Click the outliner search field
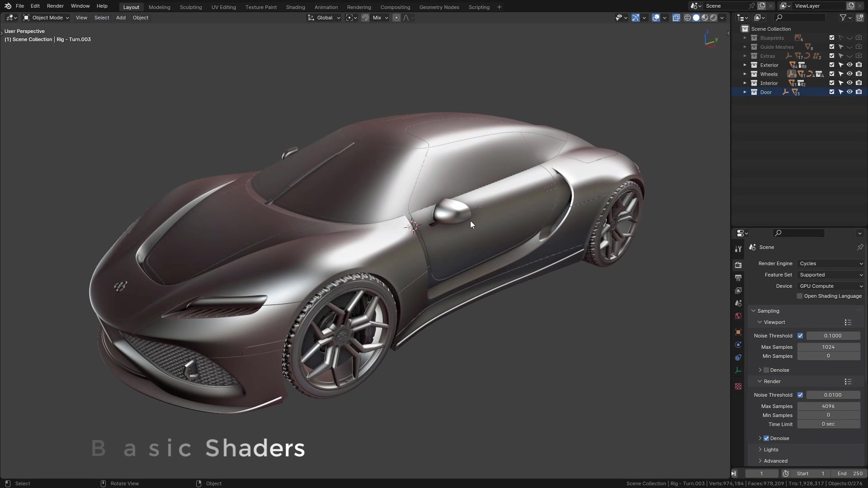 [x=799, y=18]
